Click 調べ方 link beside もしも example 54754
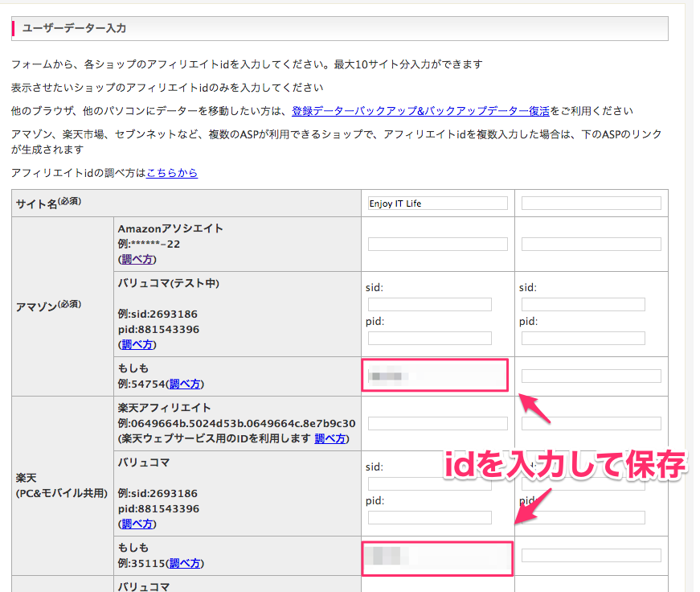 coord(185,384)
